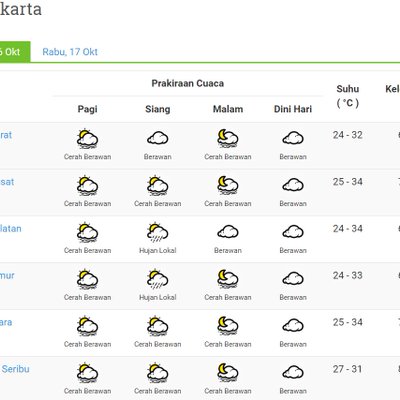Click the Dini Hari column header
This screenshot has width=400, height=400.
coord(293,109)
